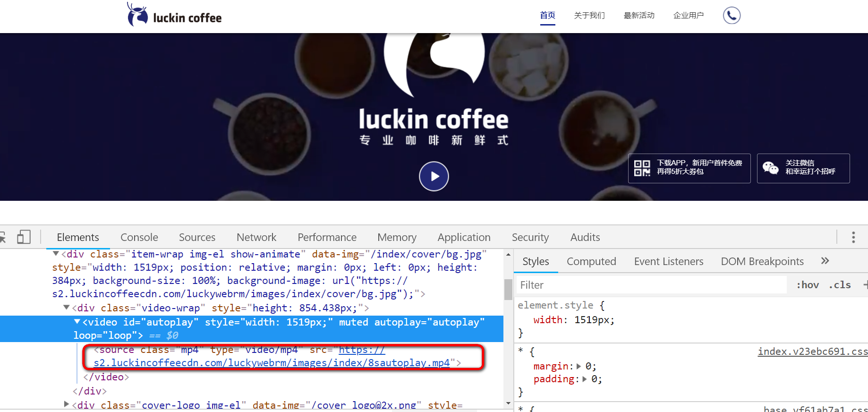Open the 最新活动 nav item
The height and width of the screenshot is (412, 868).
639,16
